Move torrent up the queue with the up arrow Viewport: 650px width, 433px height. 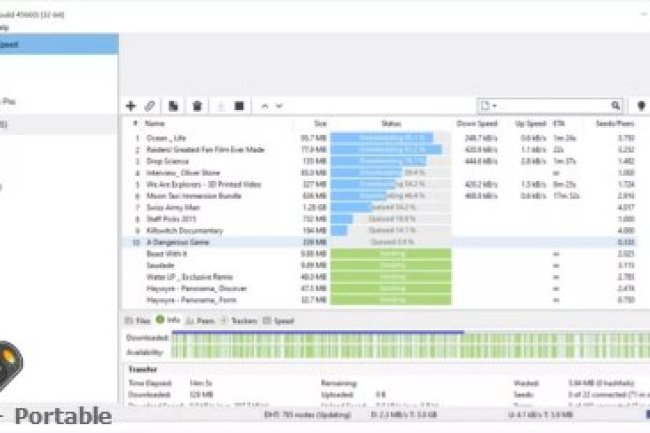pyautogui.click(x=265, y=105)
